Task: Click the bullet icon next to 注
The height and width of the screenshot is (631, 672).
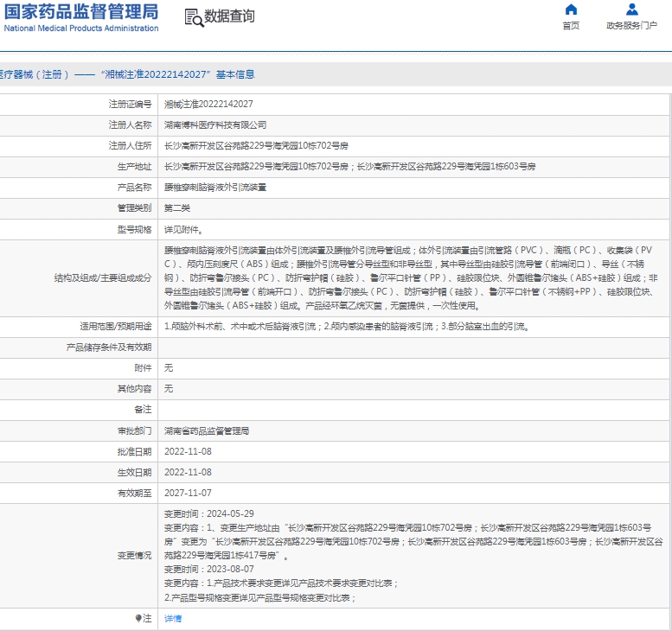Action: (138, 618)
